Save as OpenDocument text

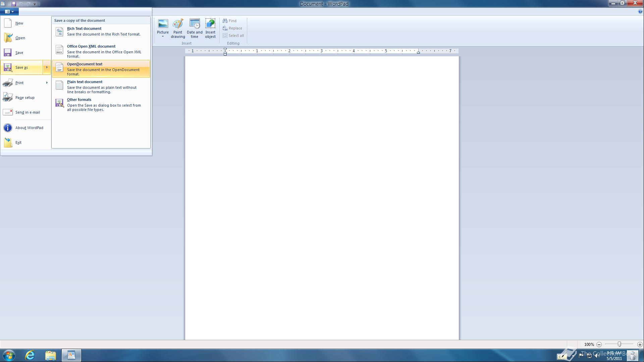(101, 69)
